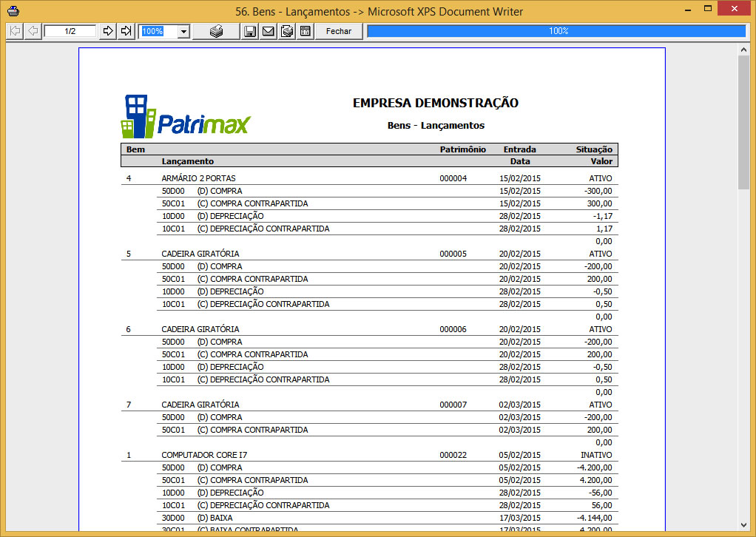The image size is (756, 537).
Task: Click the Patrimônio column header
Action: click(x=462, y=149)
